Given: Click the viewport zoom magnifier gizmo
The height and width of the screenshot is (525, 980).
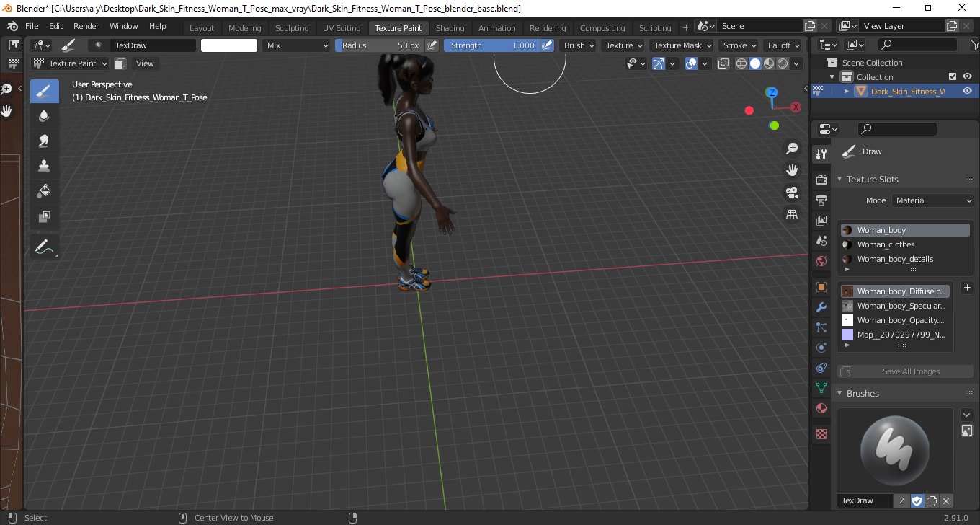Looking at the screenshot, I should coord(792,149).
